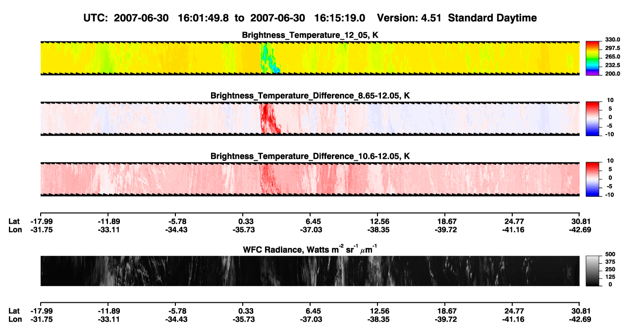Click the 330.0 colorbar maximum label
Image resolution: width=644 pixels, height=330 pixels.
[612, 40]
